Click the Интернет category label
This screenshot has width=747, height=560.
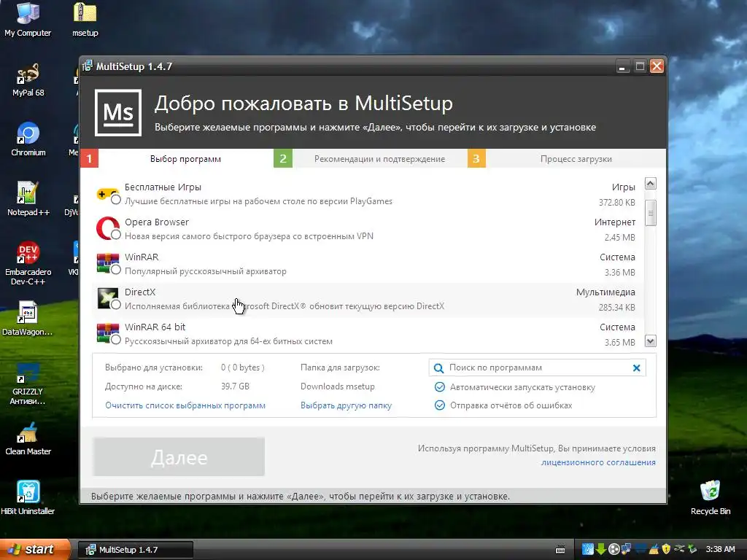614,222
